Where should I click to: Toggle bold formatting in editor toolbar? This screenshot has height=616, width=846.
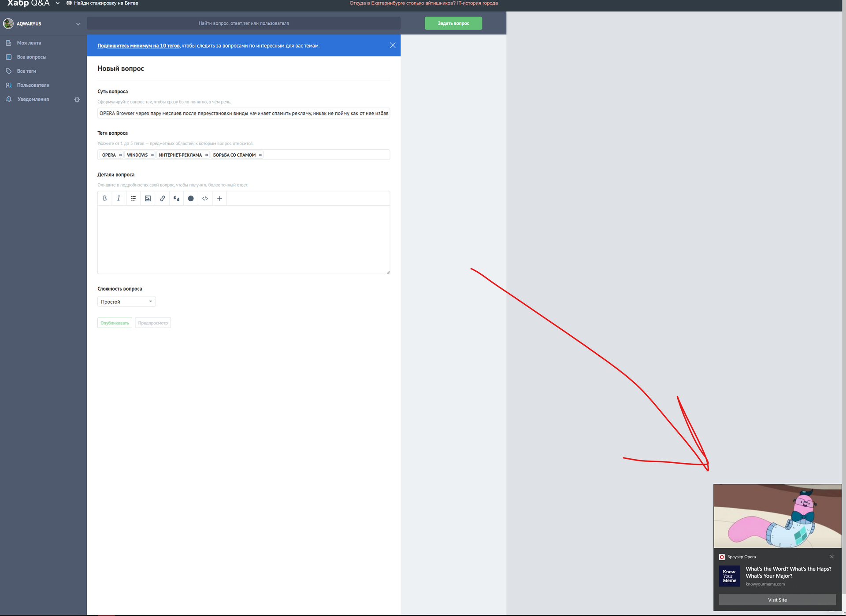tap(105, 199)
